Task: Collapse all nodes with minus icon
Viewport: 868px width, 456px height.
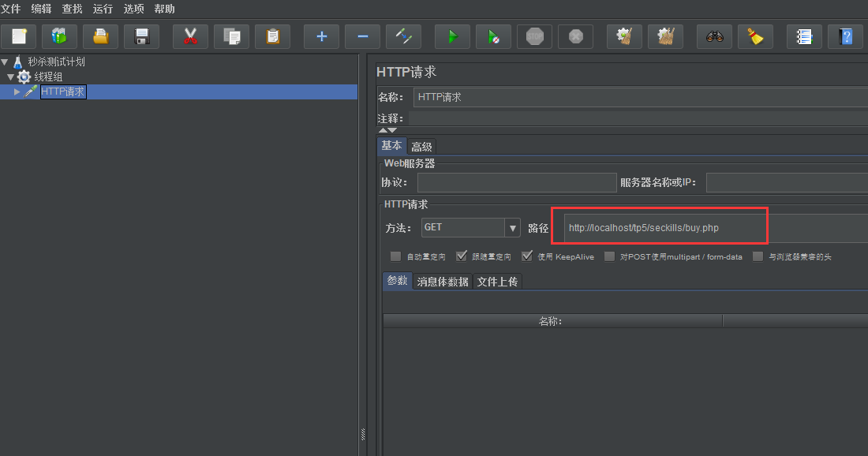Action: 363,36
